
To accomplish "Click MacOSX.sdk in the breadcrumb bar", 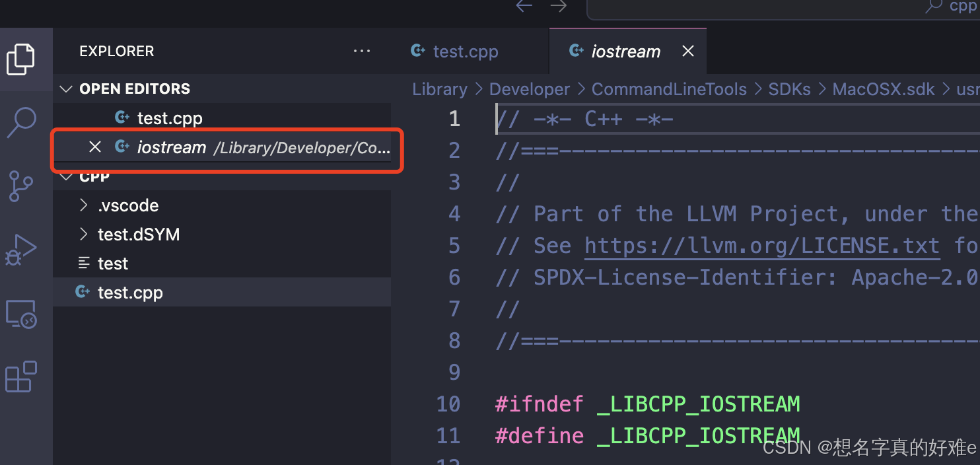I will [883, 89].
